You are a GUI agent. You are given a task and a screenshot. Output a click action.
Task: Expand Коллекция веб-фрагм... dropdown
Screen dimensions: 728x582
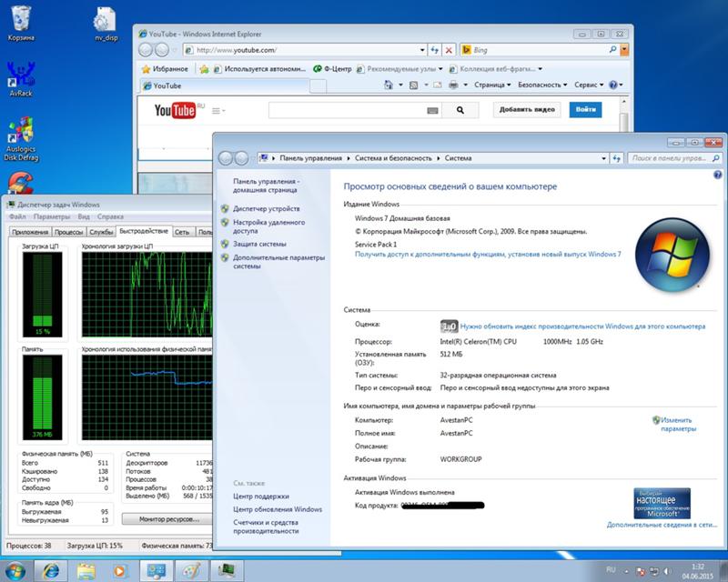pyautogui.click(x=540, y=69)
